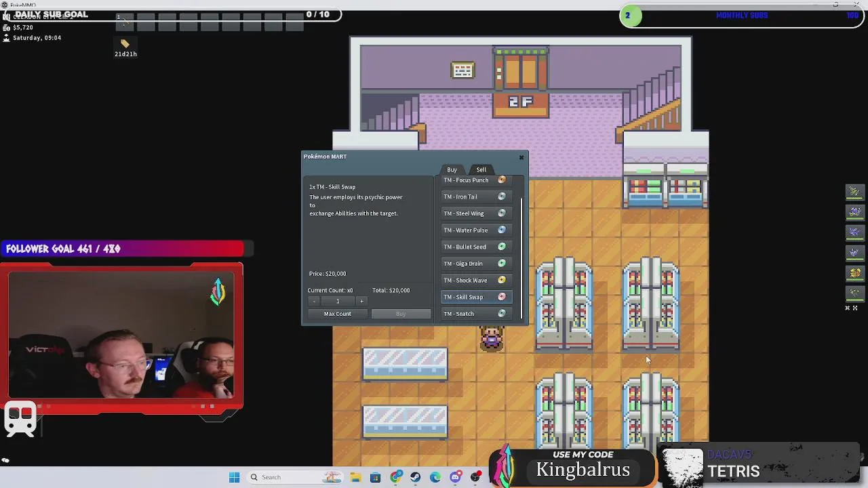Open Chrome from the taskbar
The height and width of the screenshot is (488, 868).
point(396,477)
